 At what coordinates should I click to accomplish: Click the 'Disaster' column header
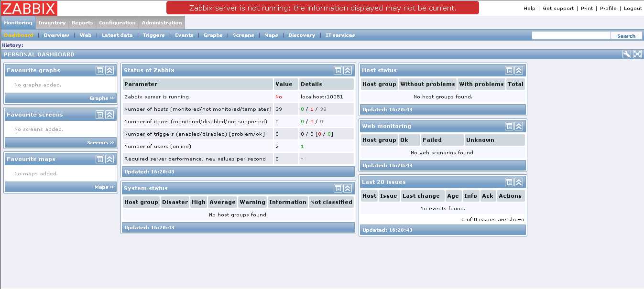(x=175, y=202)
